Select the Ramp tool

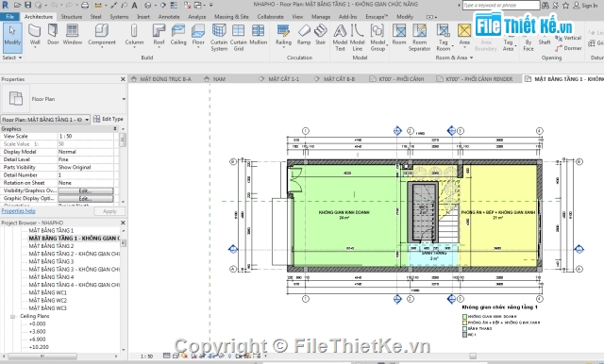coord(304,35)
